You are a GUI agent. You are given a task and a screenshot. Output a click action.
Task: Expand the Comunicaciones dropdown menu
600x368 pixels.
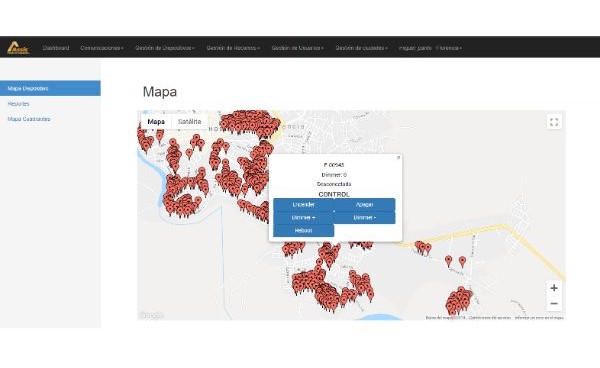click(x=102, y=48)
